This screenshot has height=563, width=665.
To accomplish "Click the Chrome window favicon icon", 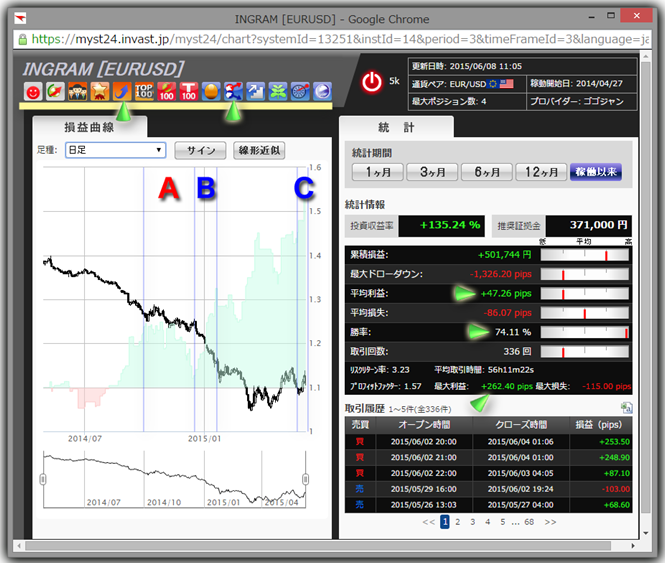I will pyautogui.click(x=20, y=18).
